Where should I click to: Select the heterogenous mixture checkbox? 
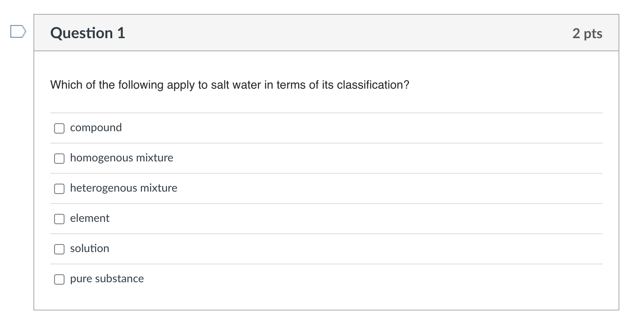[x=59, y=189]
